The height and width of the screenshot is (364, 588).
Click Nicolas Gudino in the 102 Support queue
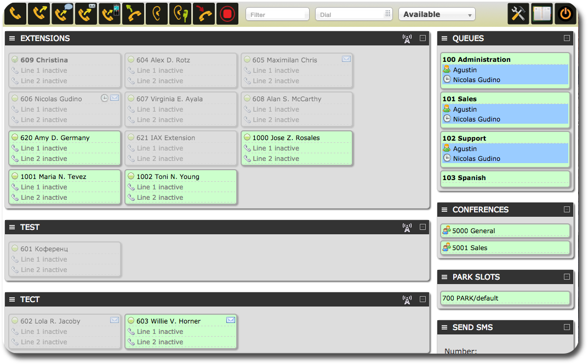[x=477, y=158]
